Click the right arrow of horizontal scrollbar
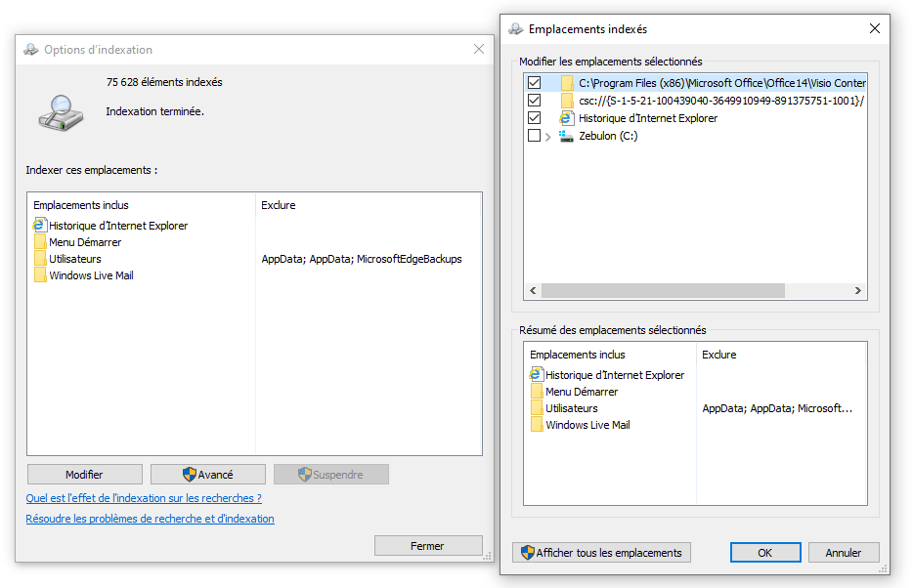 [857, 291]
